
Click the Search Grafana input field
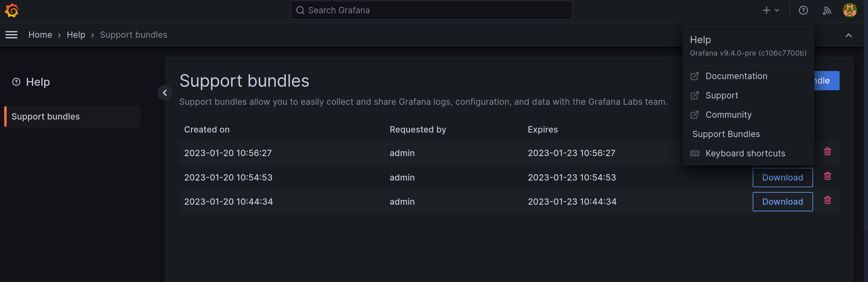pos(431,11)
